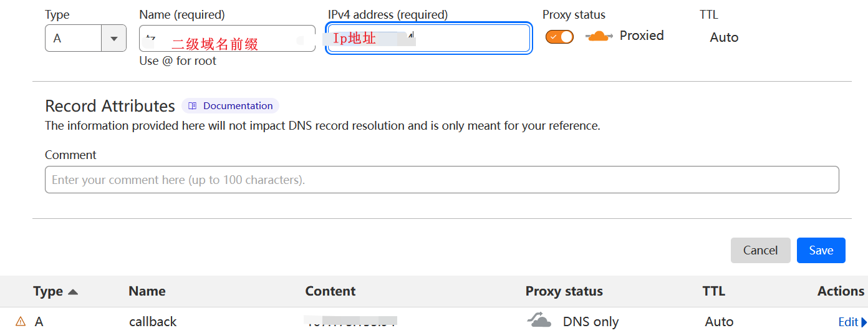
Task: Focus the Name (required) input field
Action: 227,38
